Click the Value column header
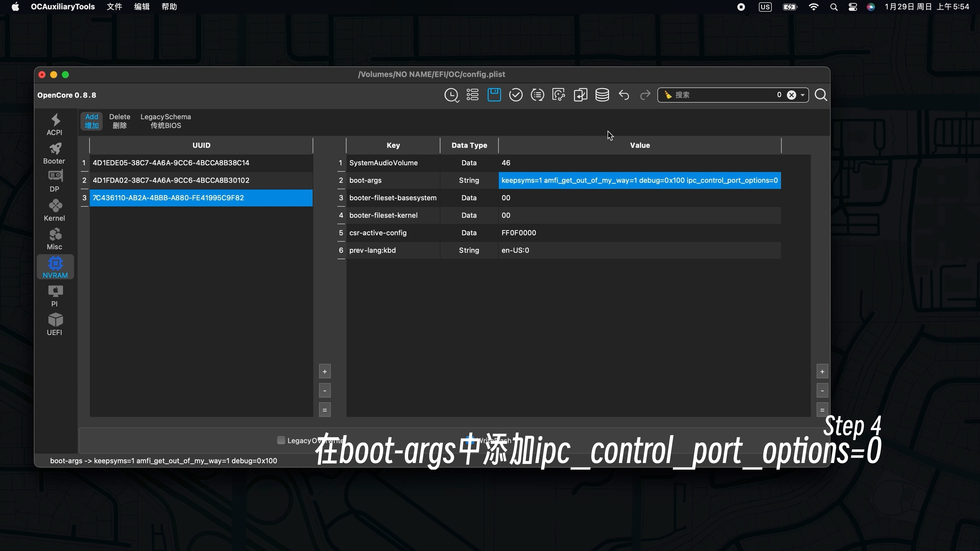 [640, 145]
